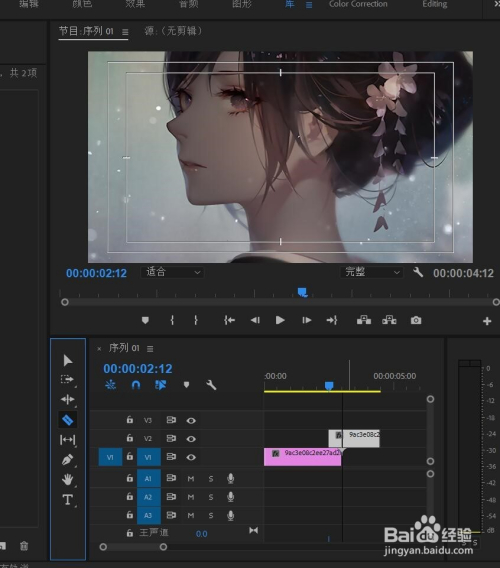Mute the A3 audio track

tap(191, 515)
